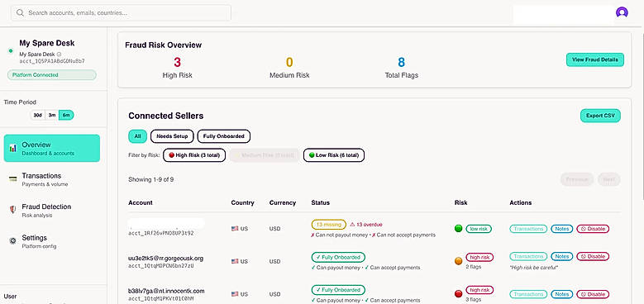Filter by Low Risk (6 total)
Screen dimensions: 644x304
[334, 155]
